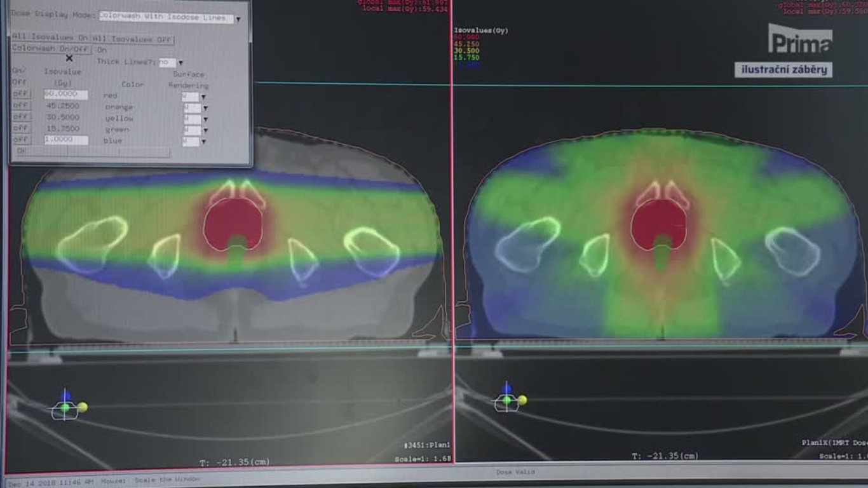The image size is (868, 488).
Task: Click the 1.0000 isovalue input field
Action: tap(65, 140)
